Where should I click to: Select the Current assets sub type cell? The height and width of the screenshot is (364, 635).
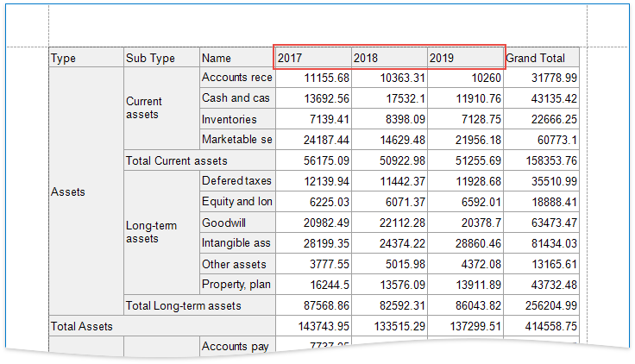(x=161, y=108)
